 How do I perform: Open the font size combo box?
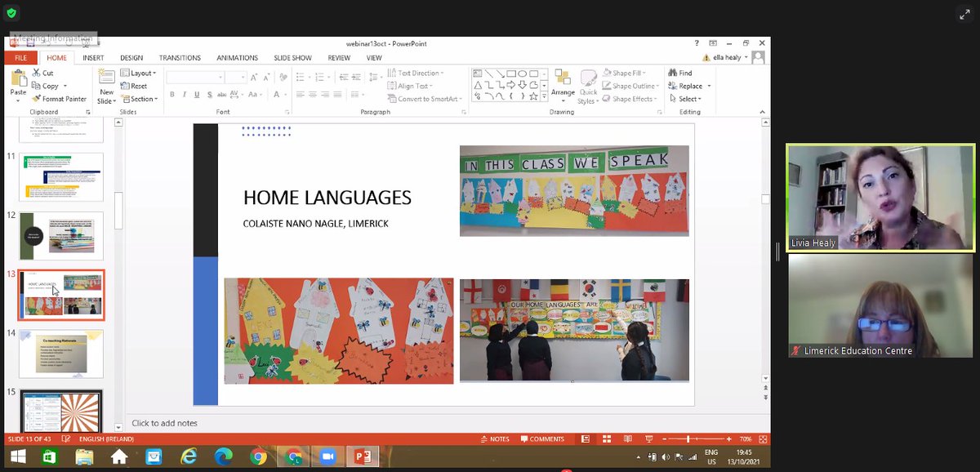pyautogui.click(x=235, y=78)
